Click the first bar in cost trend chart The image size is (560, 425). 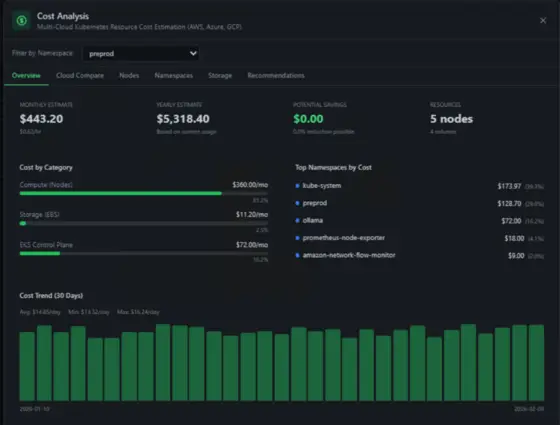tap(27, 366)
